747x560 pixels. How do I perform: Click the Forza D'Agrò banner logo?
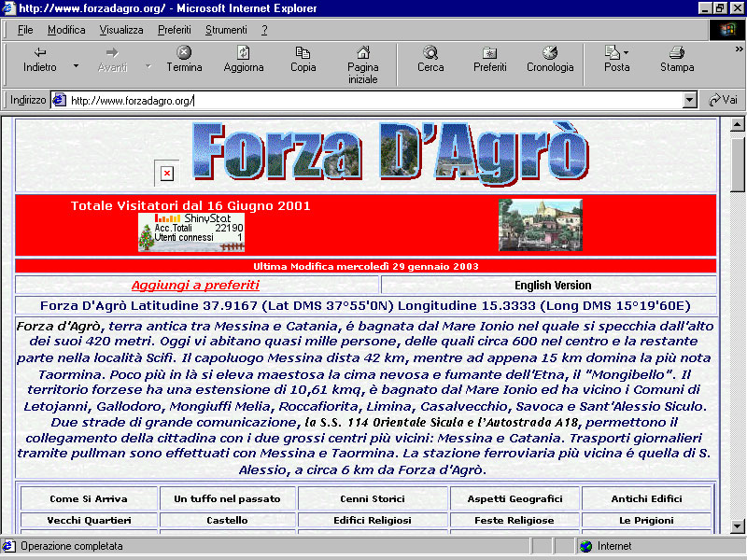tap(390, 153)
